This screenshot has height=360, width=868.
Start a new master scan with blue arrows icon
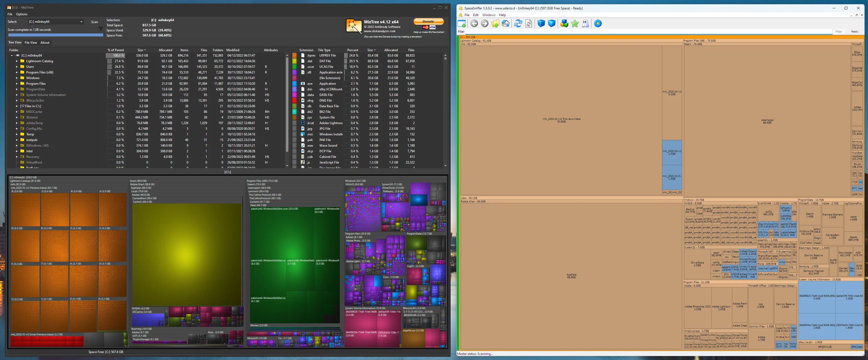pos(518,24)
